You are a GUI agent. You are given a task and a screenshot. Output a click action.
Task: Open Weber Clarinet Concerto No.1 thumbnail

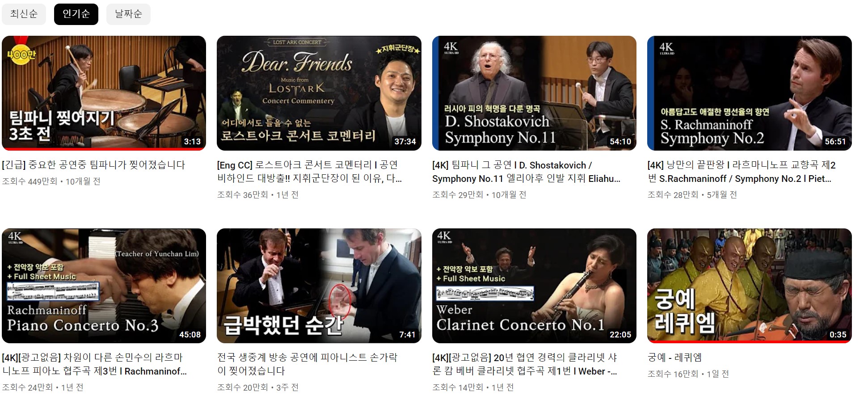coord(534,286)
